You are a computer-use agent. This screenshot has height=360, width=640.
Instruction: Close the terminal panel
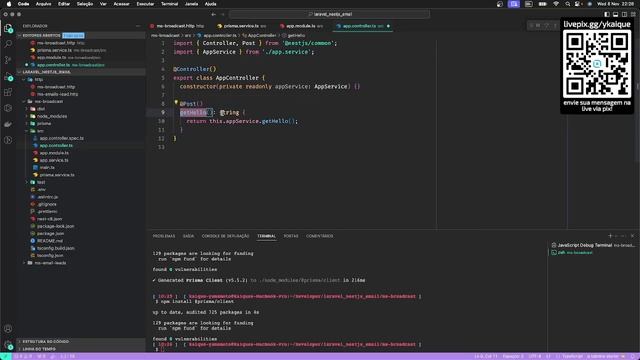632,236
